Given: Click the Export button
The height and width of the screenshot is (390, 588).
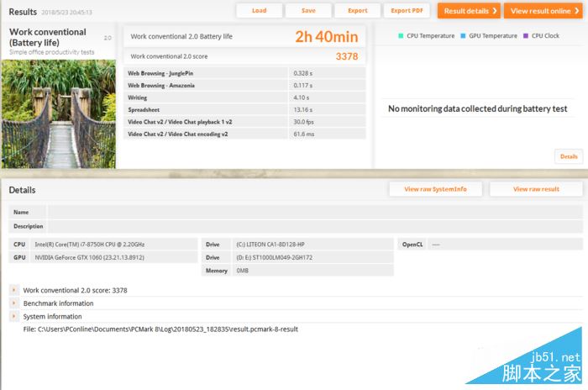Looking at the screenshot, I should tap(357, 11).
